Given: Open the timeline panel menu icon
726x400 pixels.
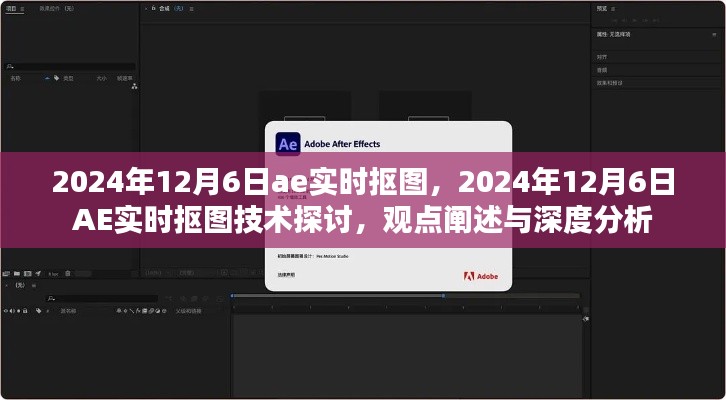Looking at the screenshot, I should tap(34, 286).
